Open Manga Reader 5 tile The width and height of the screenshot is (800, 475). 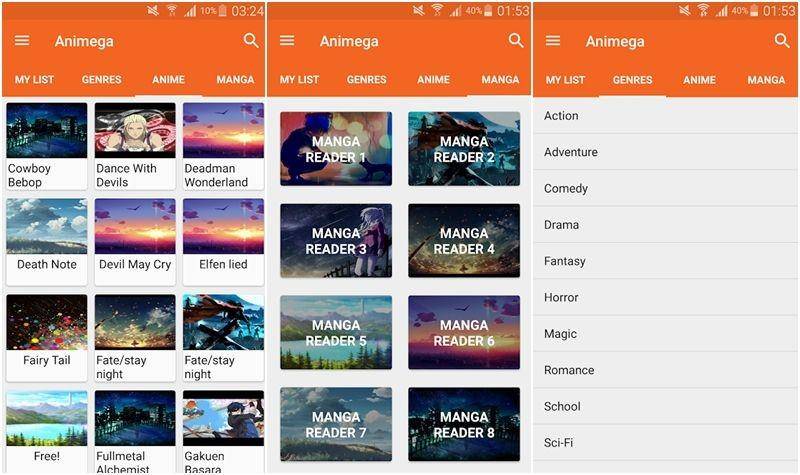click(x=336, y=333)
